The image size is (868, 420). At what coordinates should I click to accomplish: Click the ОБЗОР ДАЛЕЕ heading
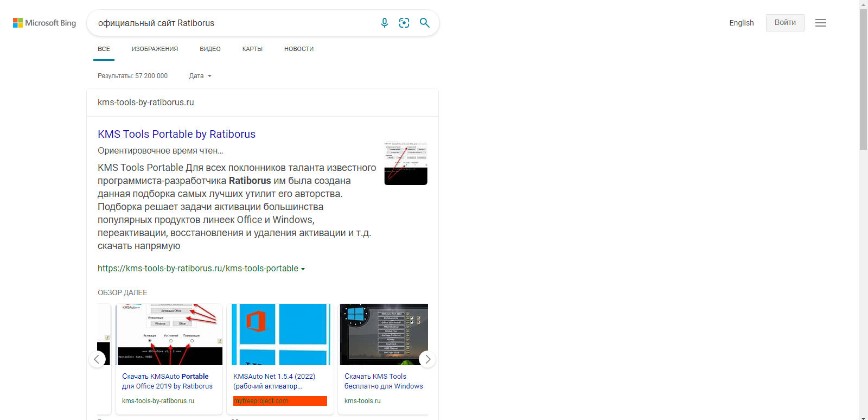pos(123,292)
